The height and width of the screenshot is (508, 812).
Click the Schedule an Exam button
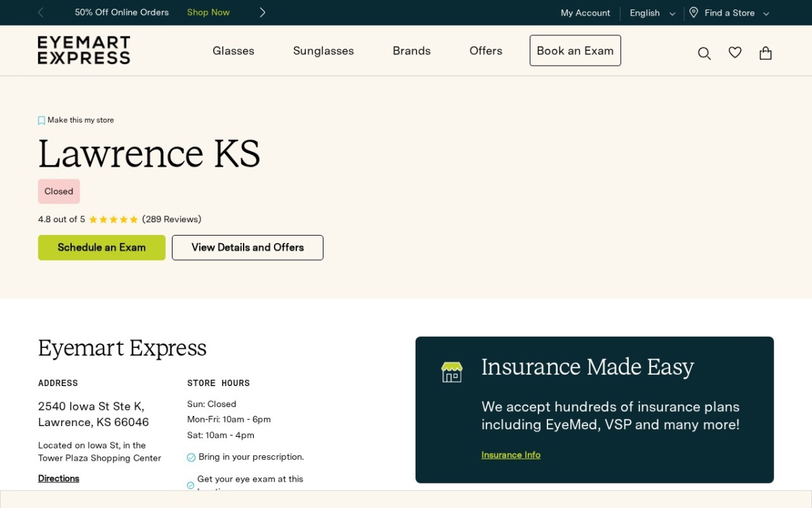coord(101,247)
